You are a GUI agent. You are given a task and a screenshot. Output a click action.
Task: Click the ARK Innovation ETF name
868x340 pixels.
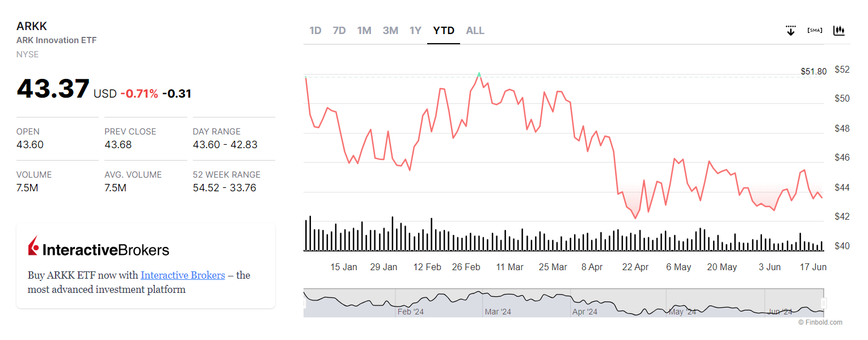[x=57, y=40]
